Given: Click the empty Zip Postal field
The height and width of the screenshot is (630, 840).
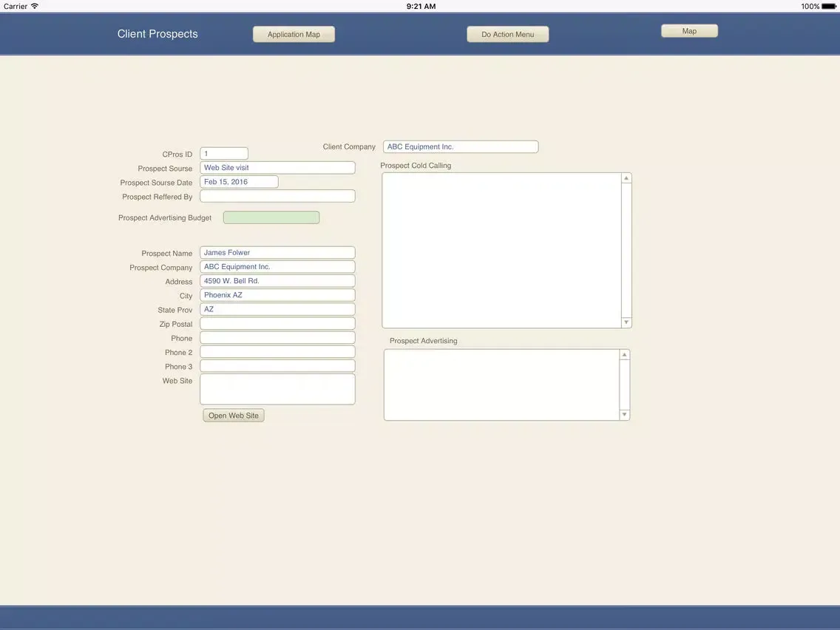Looking at the screenshot, I should point(277,324).
